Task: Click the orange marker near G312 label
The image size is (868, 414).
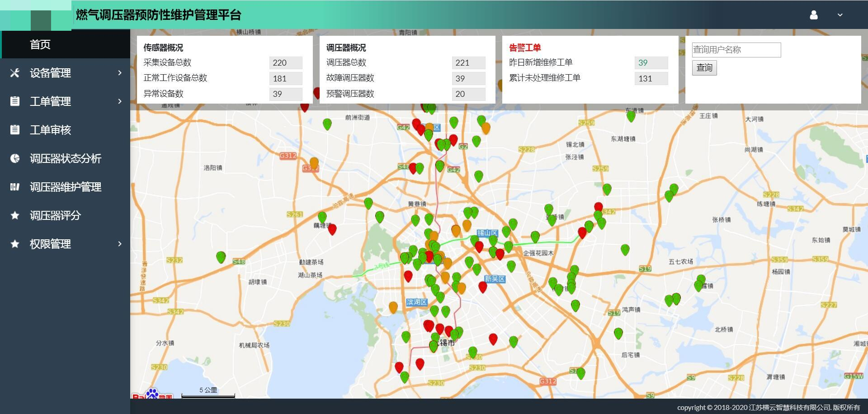Action: point(314,163)
